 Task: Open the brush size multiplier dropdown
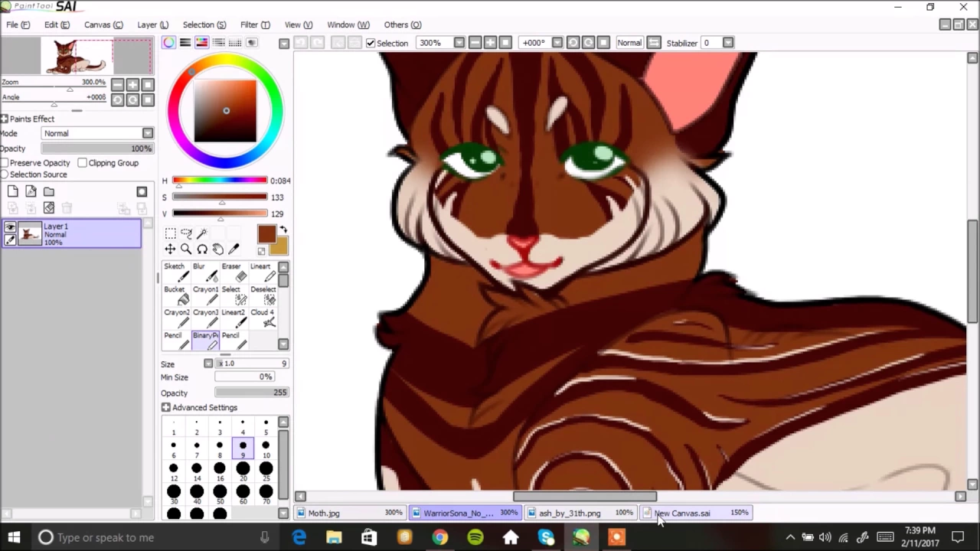pos(208,364)
